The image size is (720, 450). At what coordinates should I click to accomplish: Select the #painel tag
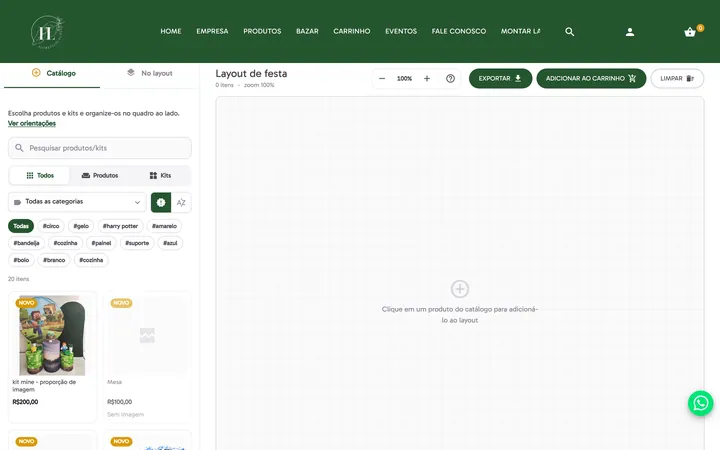(x=101, y=243)
